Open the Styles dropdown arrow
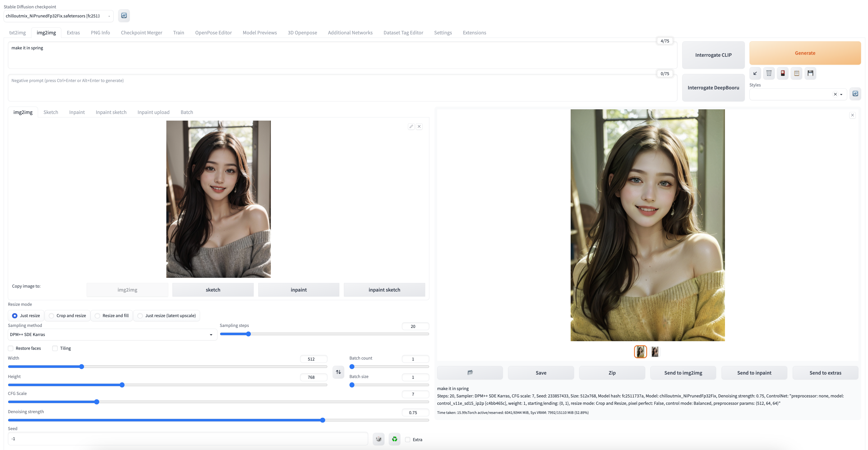 pyautogui.click(x=841, y=95)
